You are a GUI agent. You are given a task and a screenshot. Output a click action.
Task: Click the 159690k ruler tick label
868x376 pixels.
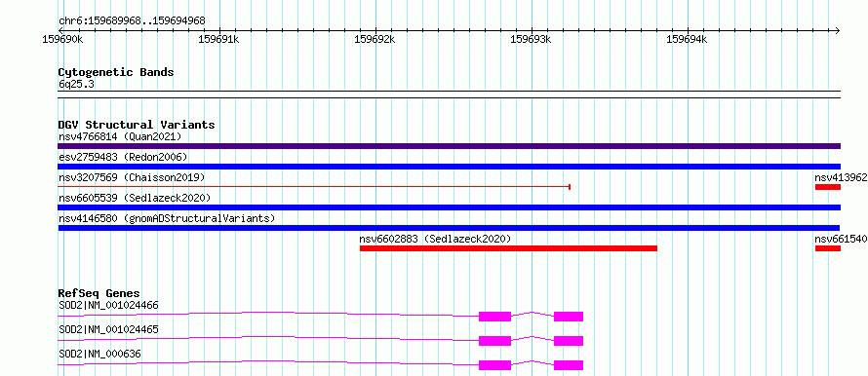point(63,39)
